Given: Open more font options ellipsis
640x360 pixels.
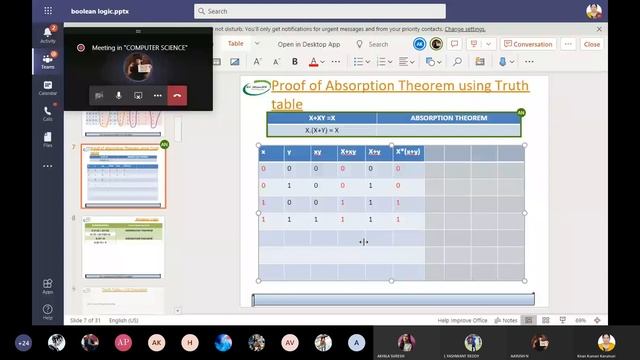Looking at the screenshot, I should tap(336, 62).
